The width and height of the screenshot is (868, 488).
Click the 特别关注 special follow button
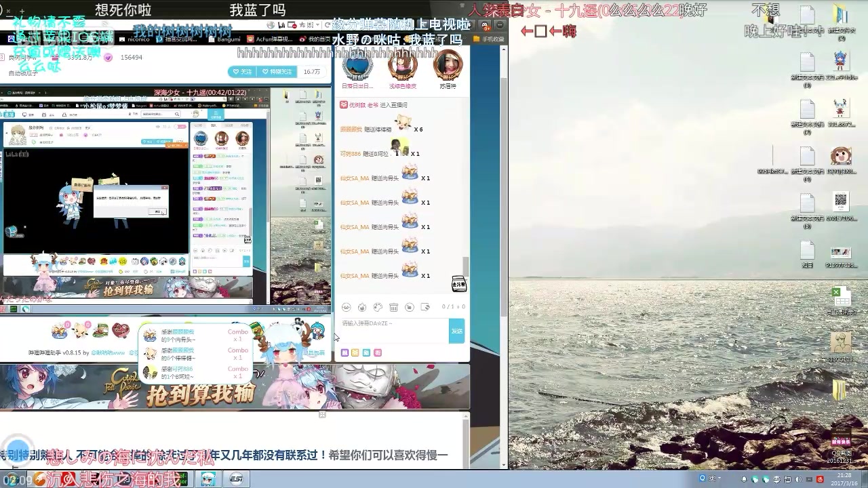click(x=277, y=71)
